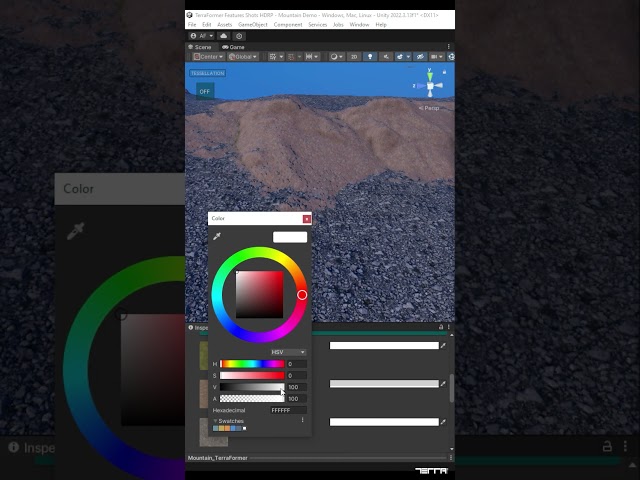The width and height of the screenshot is (640, 480).
Task: Toggle scene audio
Action: coord(386,57)
